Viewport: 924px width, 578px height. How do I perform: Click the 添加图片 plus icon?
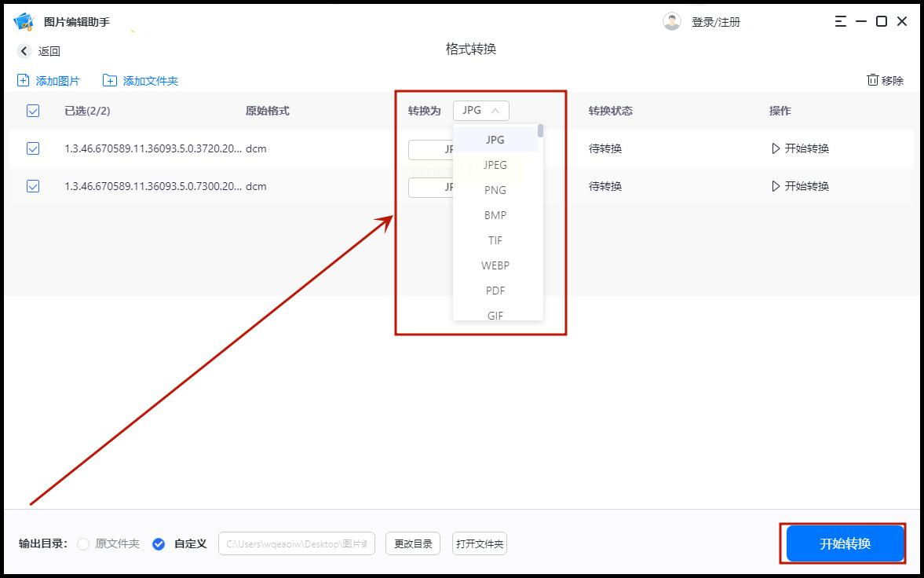(23, 81)
